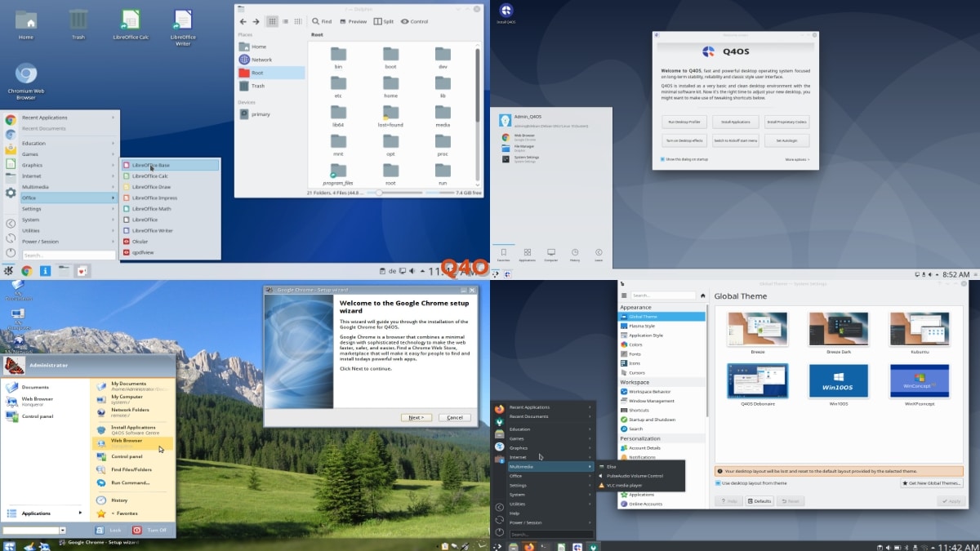
Task: Focus the System Settings search field
Action: 662,295
